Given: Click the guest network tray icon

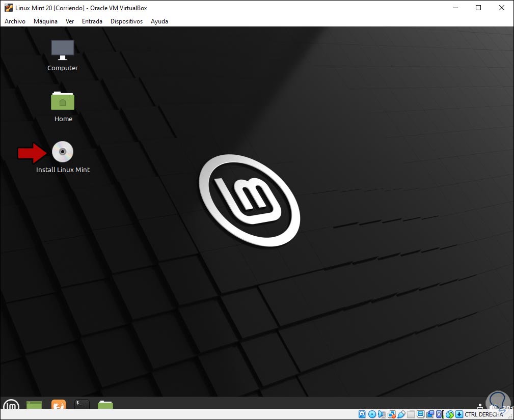Looking at the screenshot, I should [x=480, y=406].
